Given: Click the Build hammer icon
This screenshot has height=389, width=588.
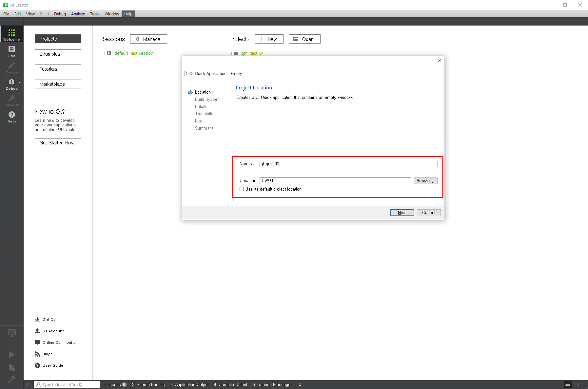Looking at the screenshot, I should 11,379.
